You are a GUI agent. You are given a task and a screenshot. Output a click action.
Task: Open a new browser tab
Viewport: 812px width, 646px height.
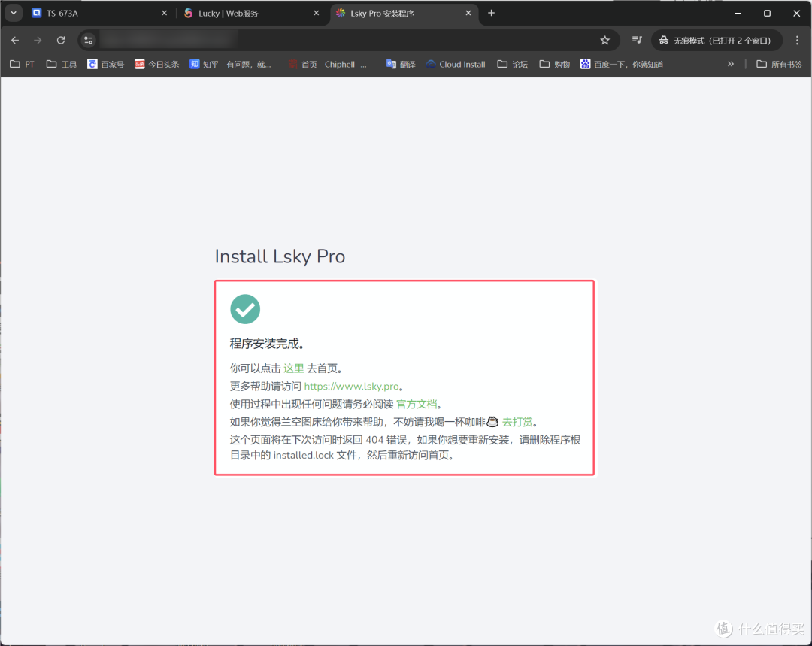[x=492, y=13]
